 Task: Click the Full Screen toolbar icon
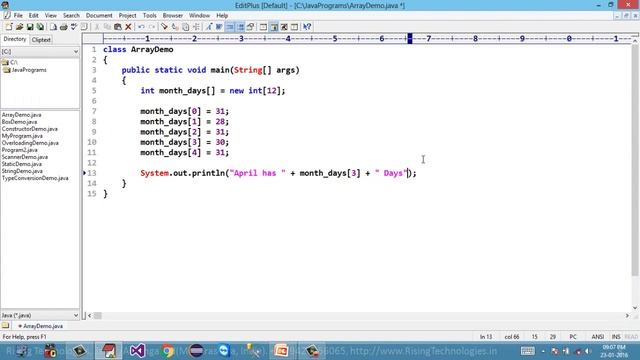tap(284, 27)
